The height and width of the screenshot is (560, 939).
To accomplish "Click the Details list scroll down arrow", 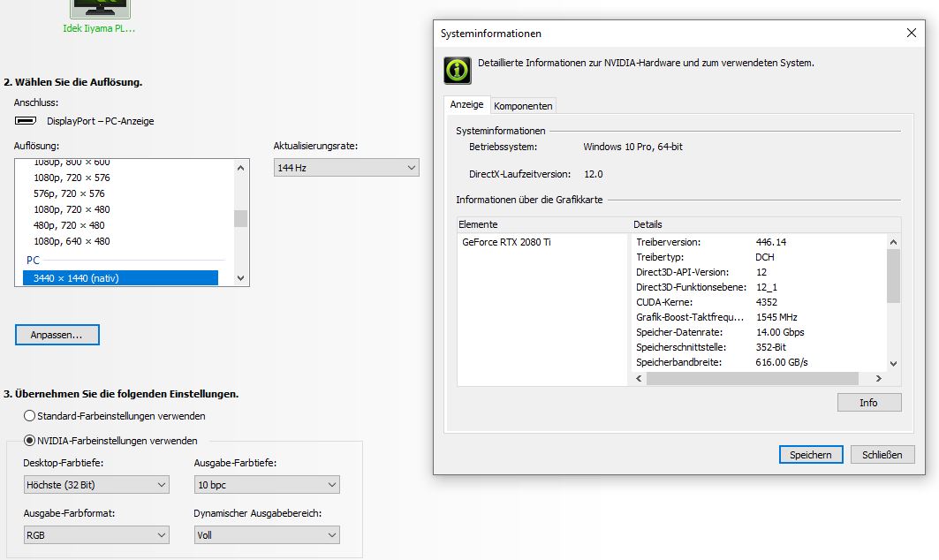I will tap(893, 364).
